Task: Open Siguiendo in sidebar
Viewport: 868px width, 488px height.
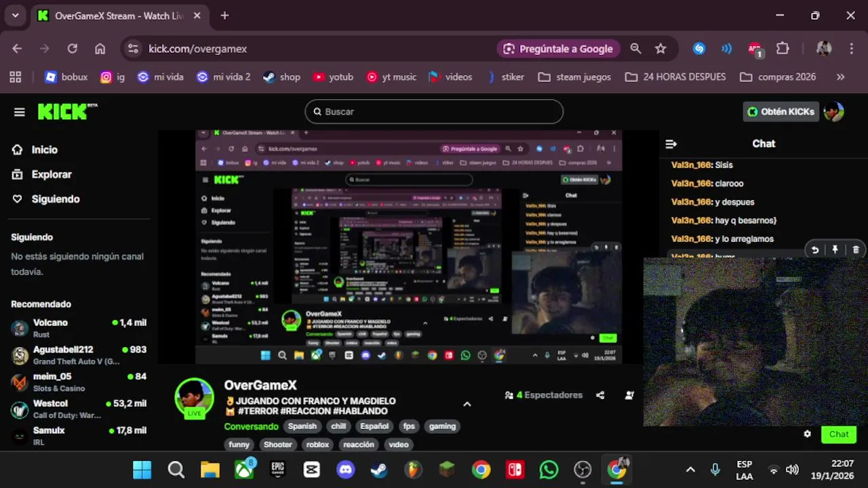Action: pyautogui.click(x=45, y=199)
